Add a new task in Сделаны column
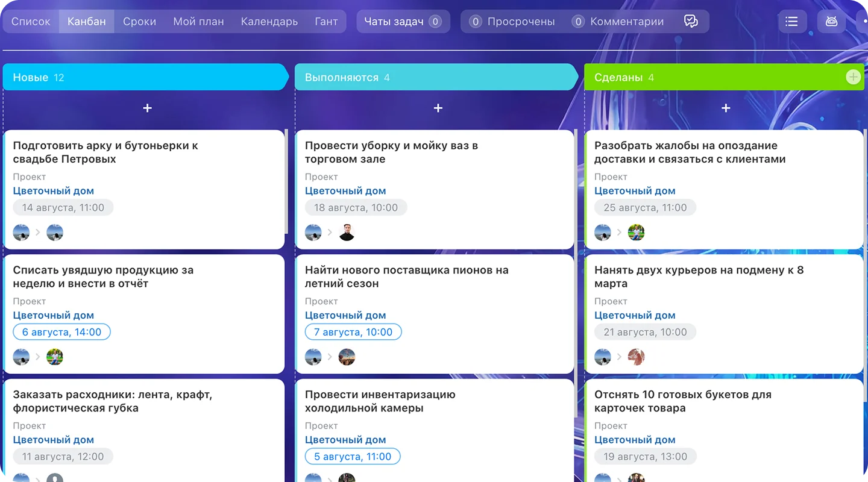 tap(726, 108)
